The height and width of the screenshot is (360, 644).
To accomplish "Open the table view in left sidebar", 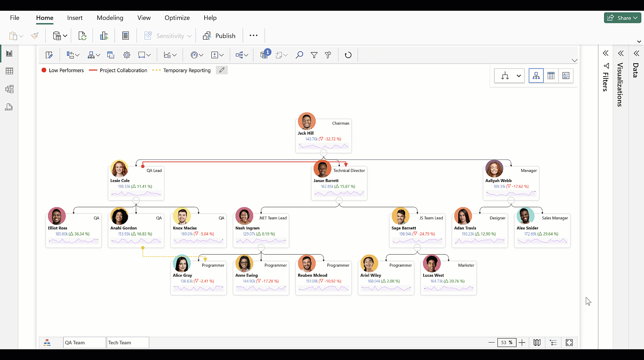I will [9, 71].
